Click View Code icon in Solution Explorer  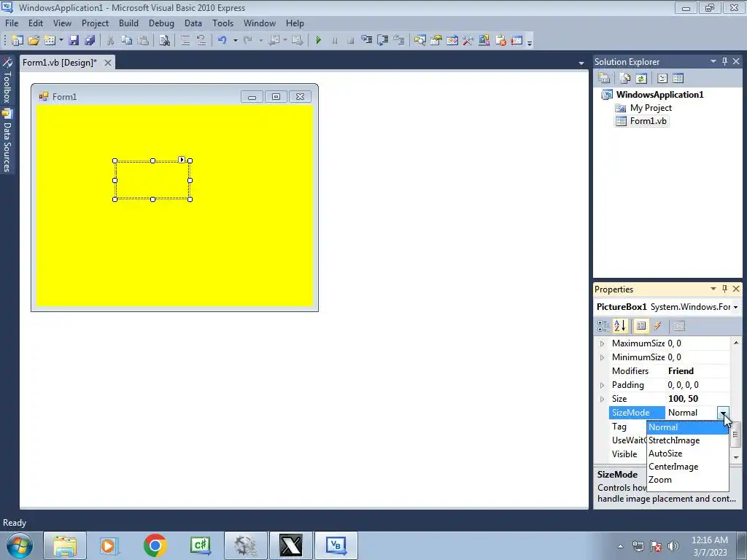[x=662, y=78]
